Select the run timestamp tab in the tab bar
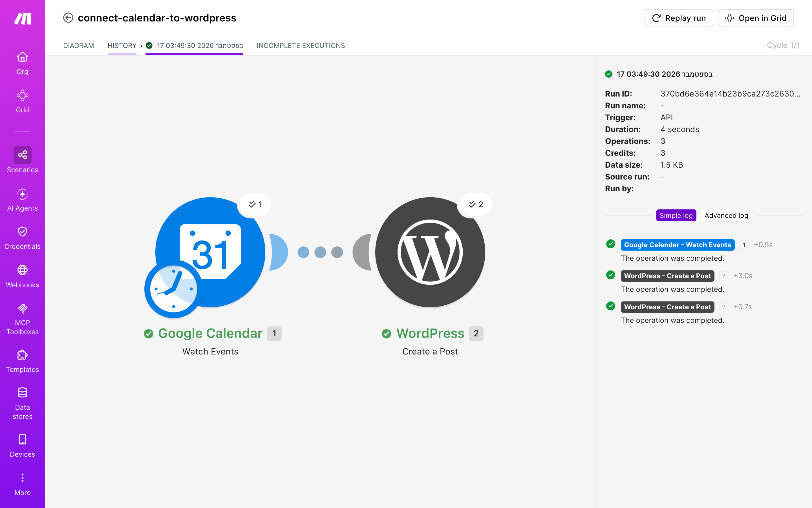812x508 pixels. coord(194,46)
